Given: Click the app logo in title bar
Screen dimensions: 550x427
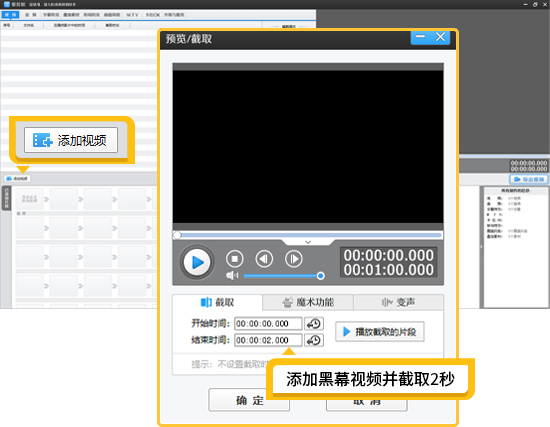Looking at the screenshot, I should coord(6,4).
